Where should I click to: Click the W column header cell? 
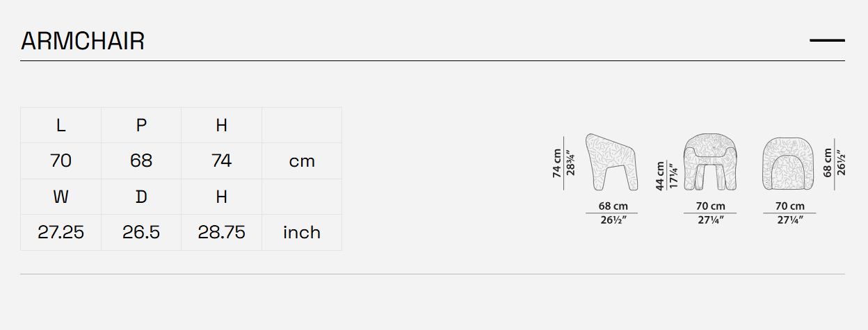[61, 197]
